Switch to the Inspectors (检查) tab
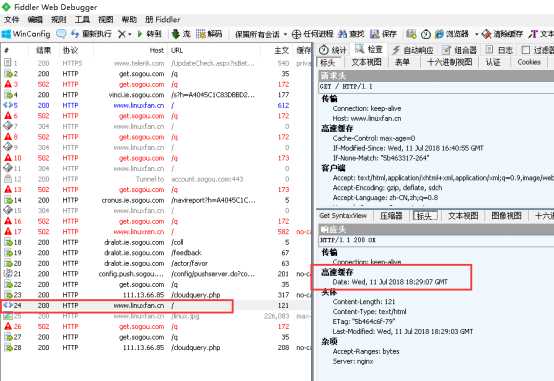Image resolution: width=554 pixels, height=381 pixels. [x=369, y=49]
